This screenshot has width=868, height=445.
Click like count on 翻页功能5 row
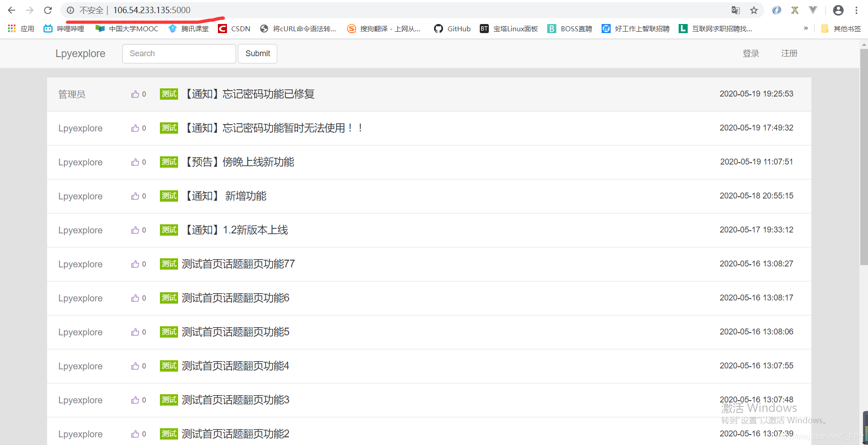pos(144,332)
